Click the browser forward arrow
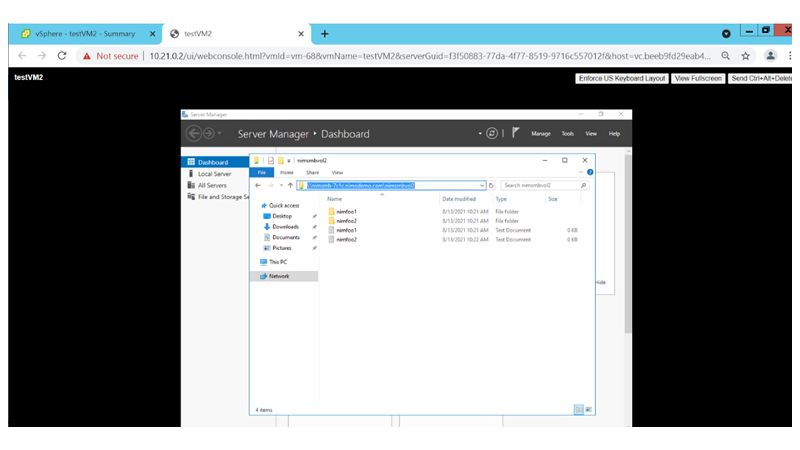This screenshot has width=800, height=450. 42,56
